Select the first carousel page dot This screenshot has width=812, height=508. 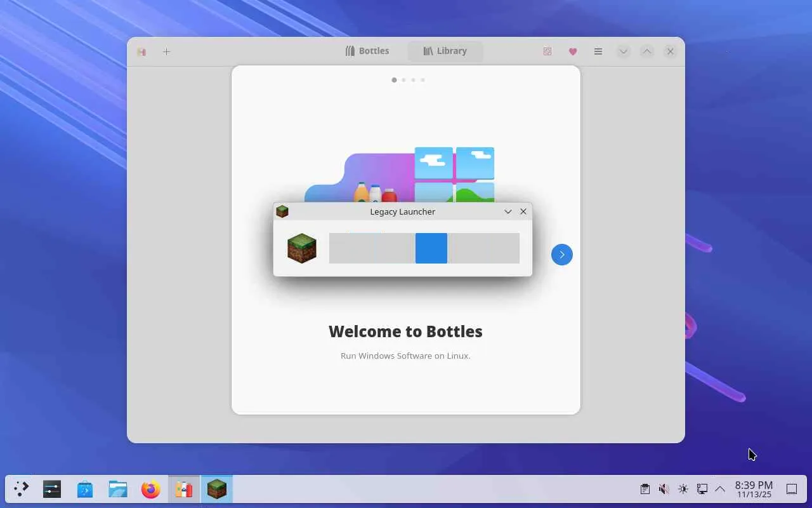pos(394,80)
